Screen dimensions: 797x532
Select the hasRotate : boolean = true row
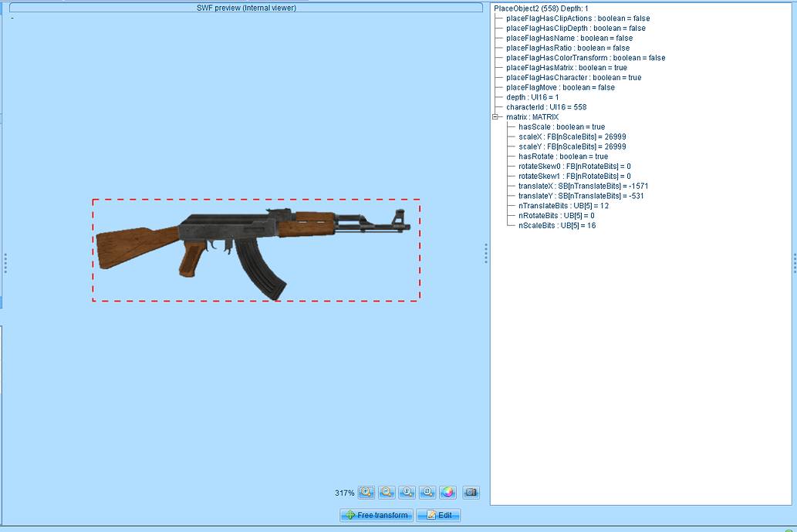coord(563,157)
